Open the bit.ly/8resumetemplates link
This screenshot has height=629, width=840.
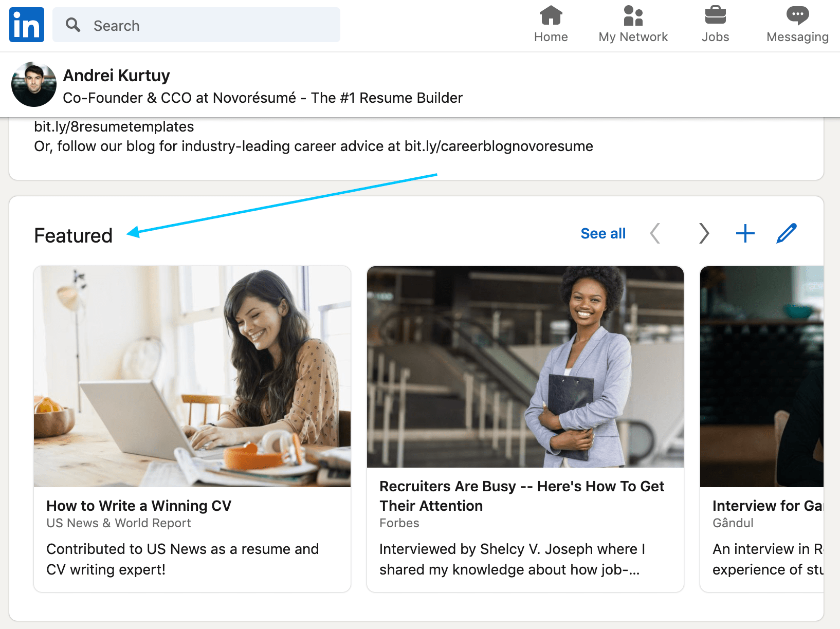click(x=114, y=126)
